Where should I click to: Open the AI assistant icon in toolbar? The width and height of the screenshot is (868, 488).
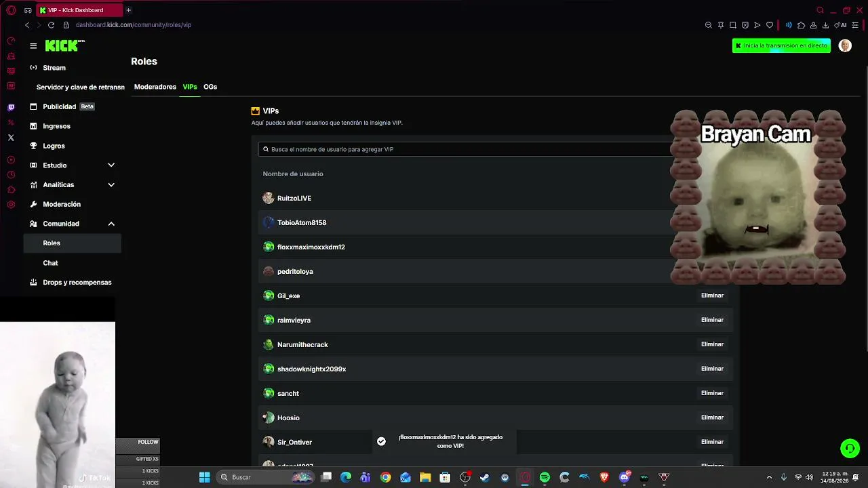pyautogui.click(x=841, y=25)
